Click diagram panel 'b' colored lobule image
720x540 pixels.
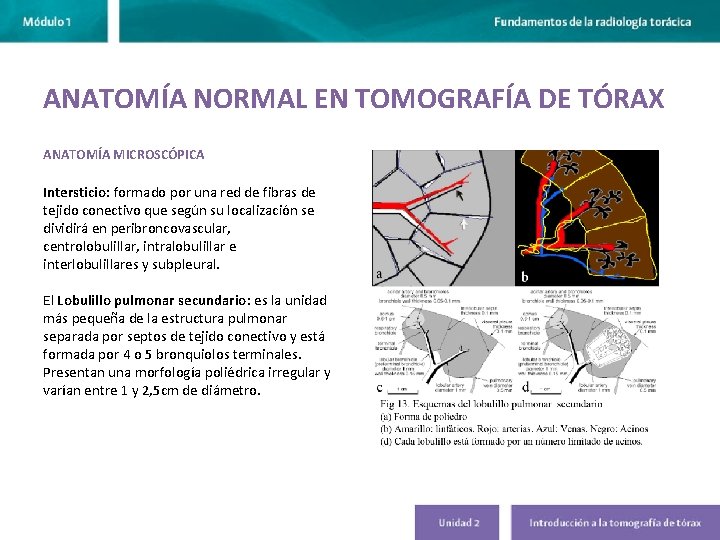[587, 218]
